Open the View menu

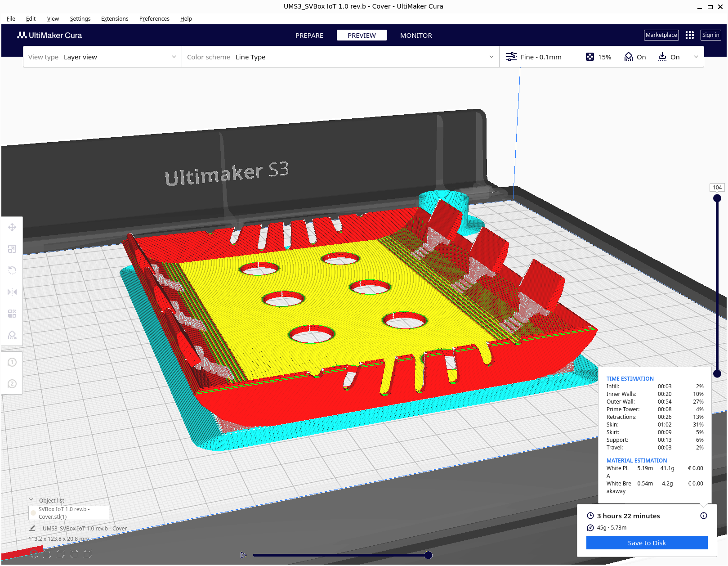click(x=53, y=18)
